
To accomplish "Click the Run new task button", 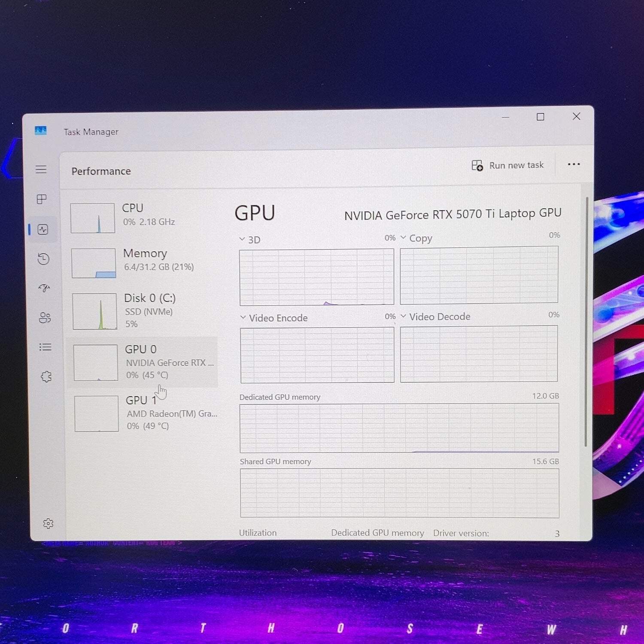I will (x=507, y=165).
